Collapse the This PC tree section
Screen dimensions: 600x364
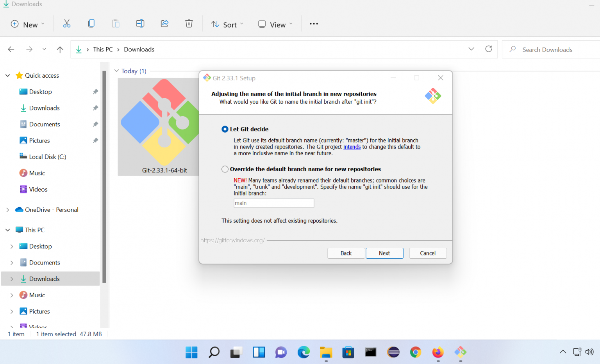7,230
